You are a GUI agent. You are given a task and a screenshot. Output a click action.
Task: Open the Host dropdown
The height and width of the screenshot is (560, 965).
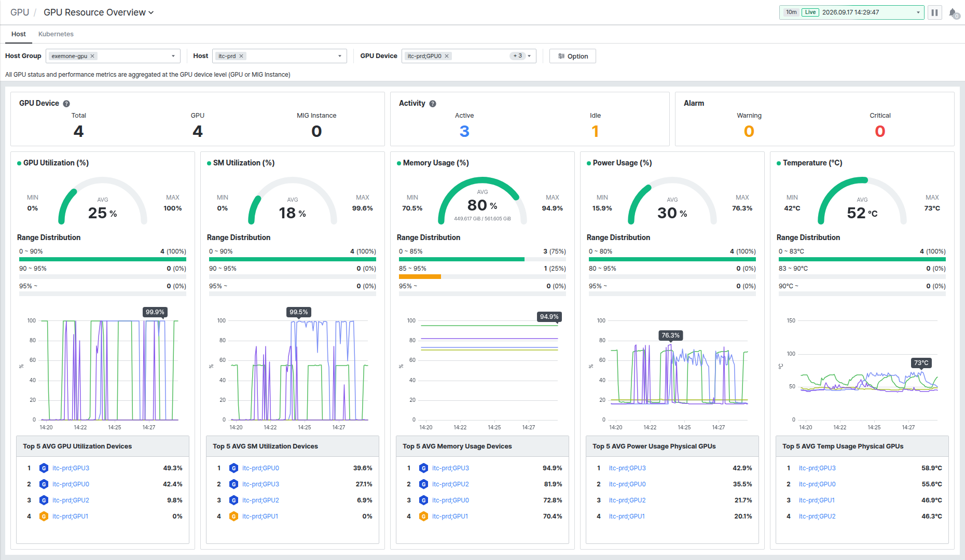280,56
